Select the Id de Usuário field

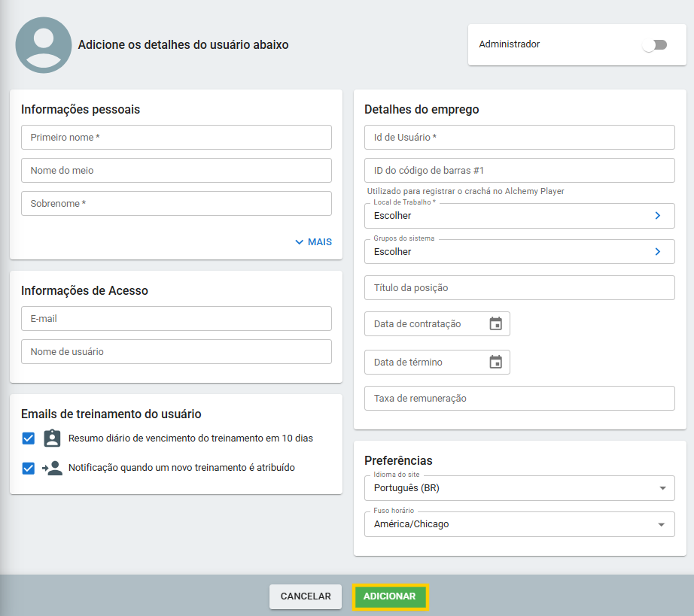(x=519, y=138)
